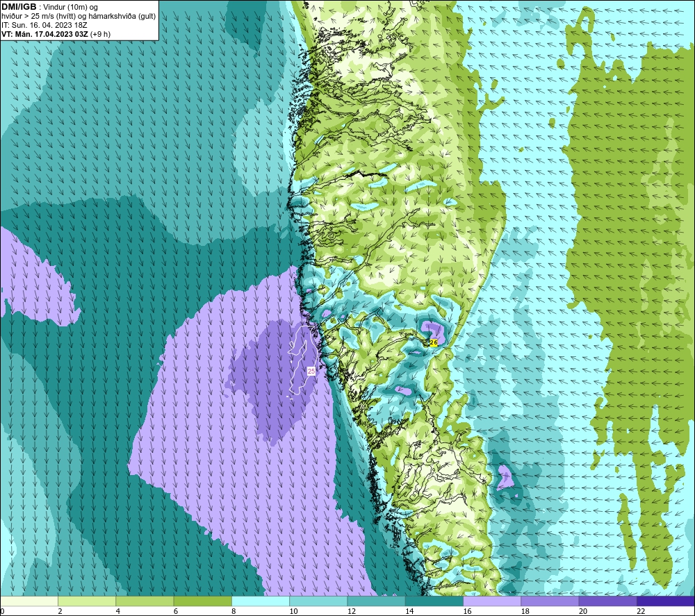
Task: Select the 20–22 m/s violet legend swatch
Action: coord(607,601)
